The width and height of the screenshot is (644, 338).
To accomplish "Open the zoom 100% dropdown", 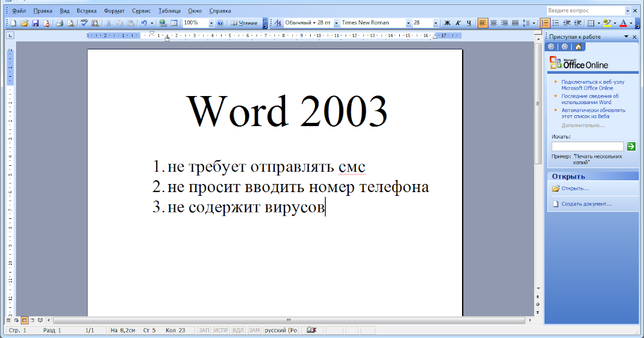I will 211,23.
